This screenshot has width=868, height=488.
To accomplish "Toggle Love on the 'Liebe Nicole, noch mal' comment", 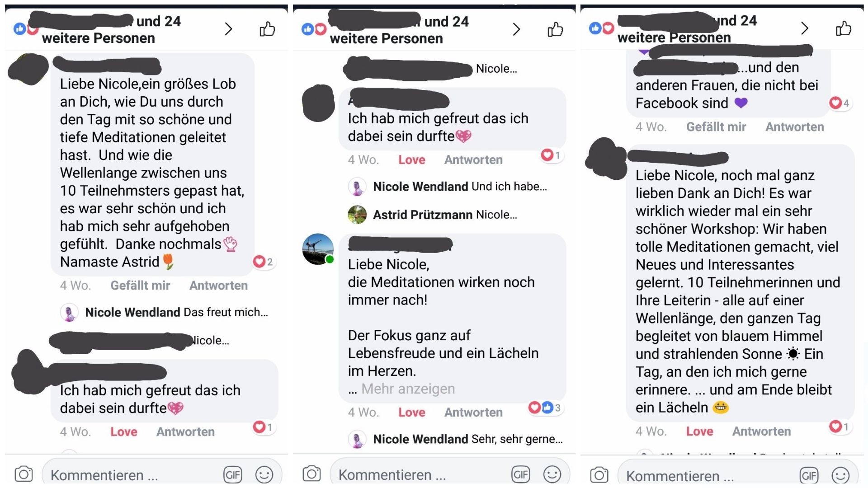I will click(699, 431).
